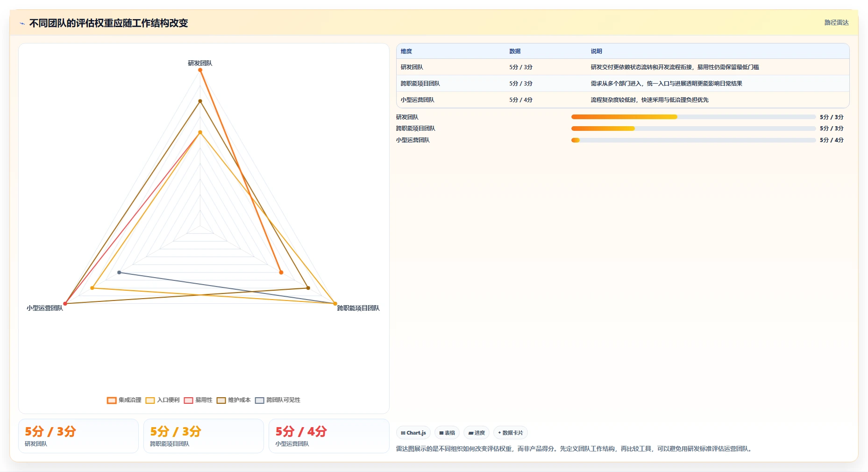Click the 小型运营团队 table row cell
This screenshot has width=868, height=472.
tap(417, 100)
